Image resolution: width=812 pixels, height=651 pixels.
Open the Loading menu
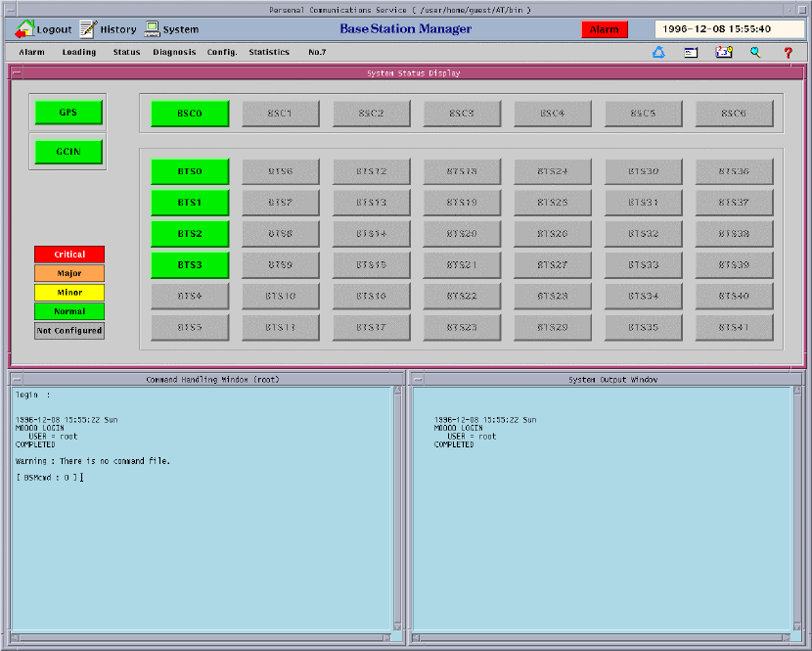tap(78, 52)
